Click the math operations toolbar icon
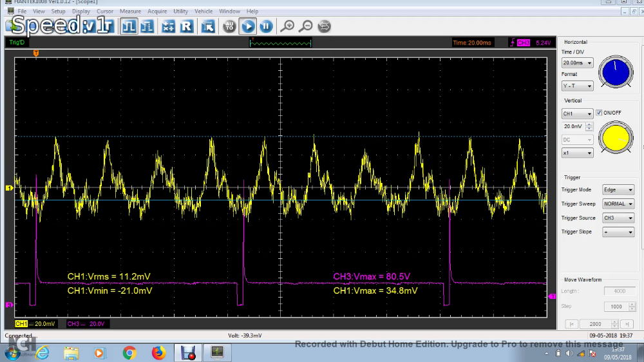 (168, 26)
